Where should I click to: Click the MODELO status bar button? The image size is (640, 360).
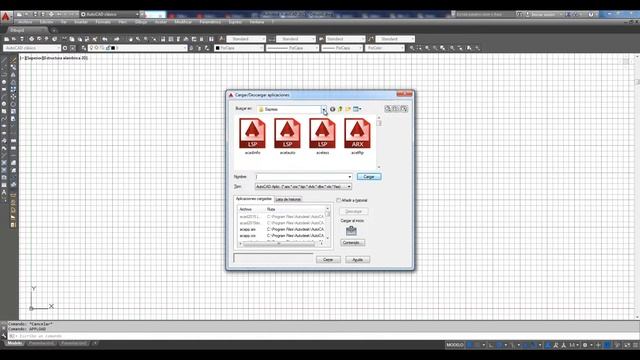[x=455, y=345]
